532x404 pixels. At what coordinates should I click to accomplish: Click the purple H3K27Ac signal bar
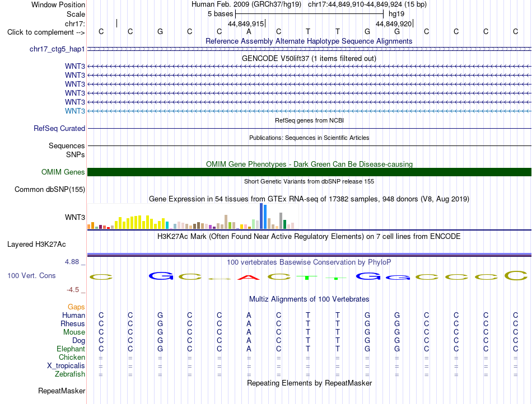click(309, 255)
